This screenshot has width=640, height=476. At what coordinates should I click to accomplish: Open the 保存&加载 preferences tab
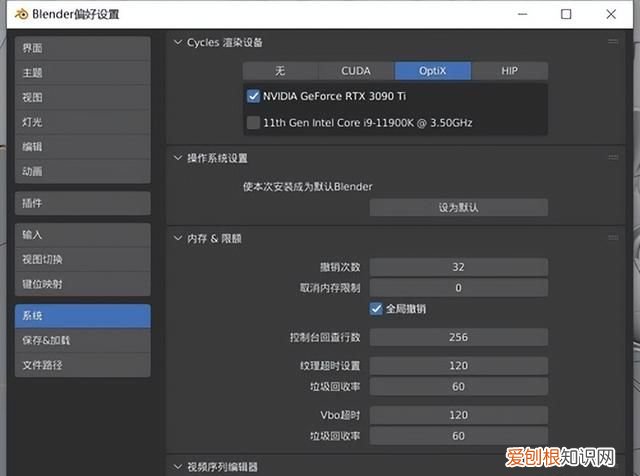(x=83, y=340)
